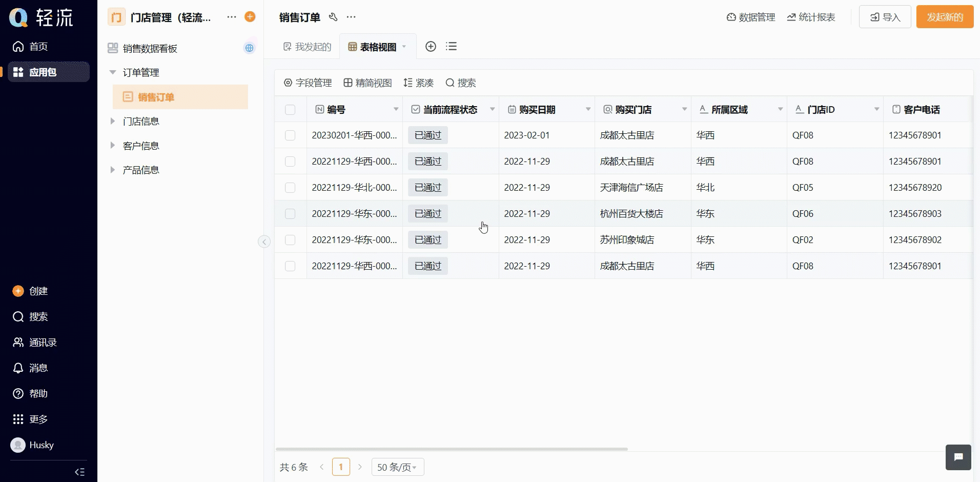Collapse the app panel with arrow handle
The height and width of the screenshot is (482, 980).
(264, 242)
